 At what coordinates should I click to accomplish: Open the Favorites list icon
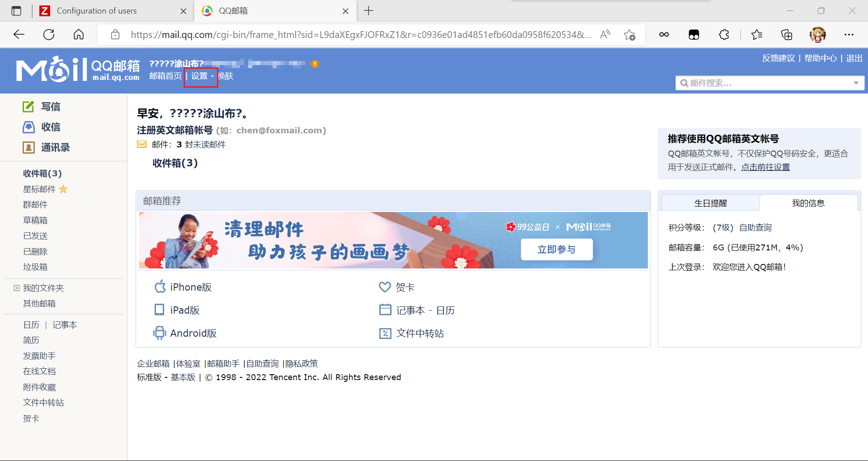tap(756, 35)
